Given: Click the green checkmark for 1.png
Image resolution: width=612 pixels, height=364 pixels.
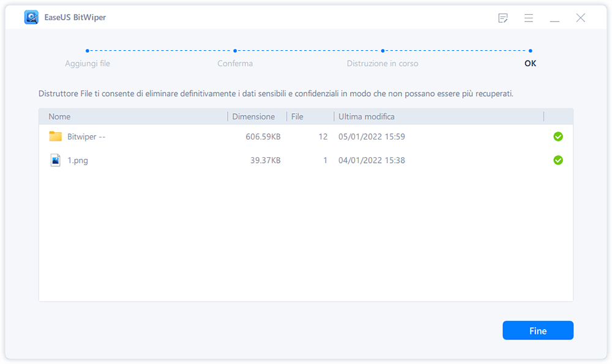Looking at the screenshot, I should [558, 160].
